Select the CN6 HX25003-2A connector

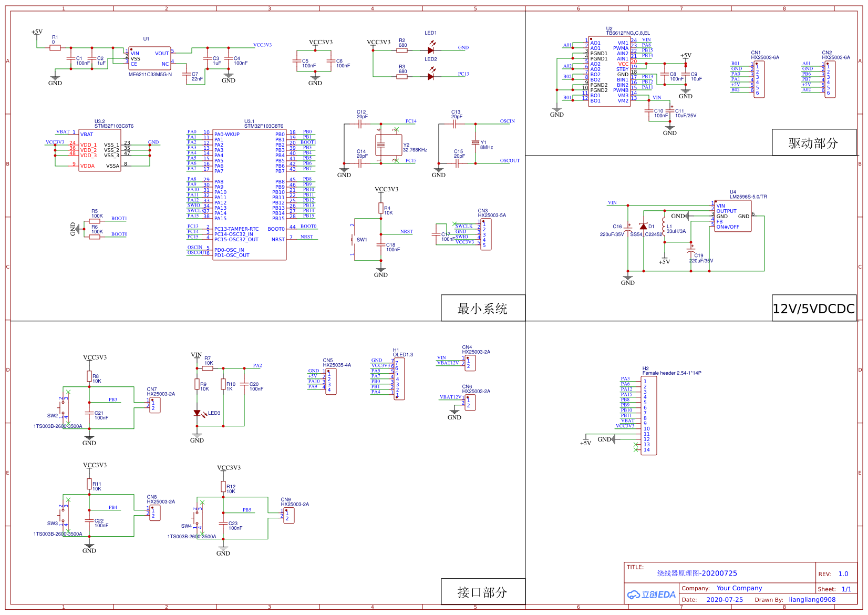[x=470, y=403]
